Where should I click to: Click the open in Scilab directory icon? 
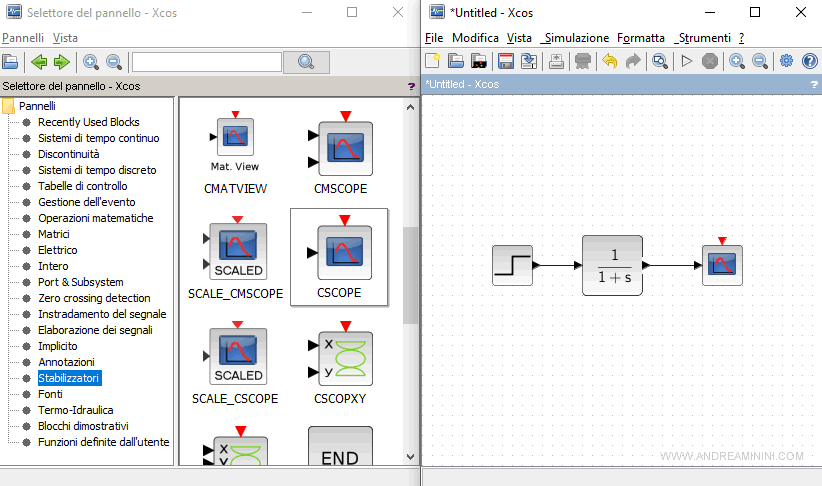point(479,61)
